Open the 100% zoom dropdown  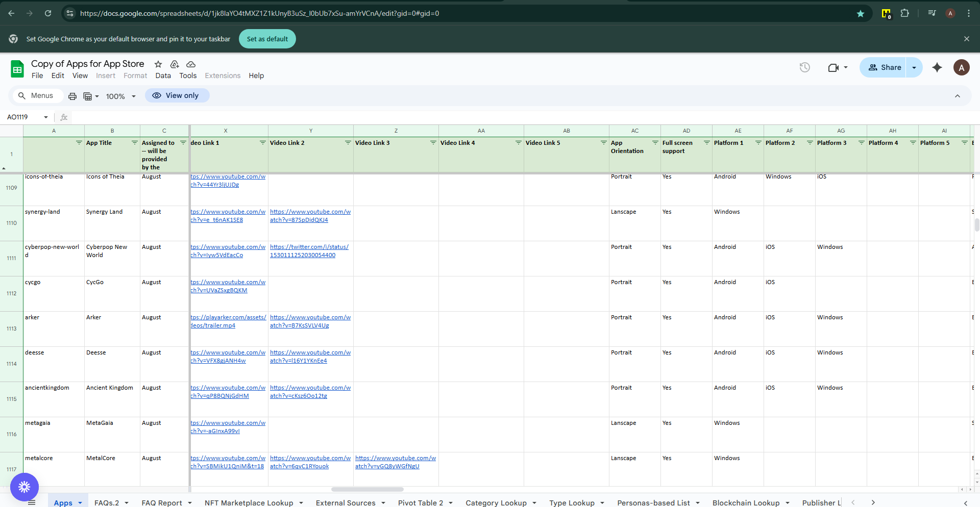121,96
